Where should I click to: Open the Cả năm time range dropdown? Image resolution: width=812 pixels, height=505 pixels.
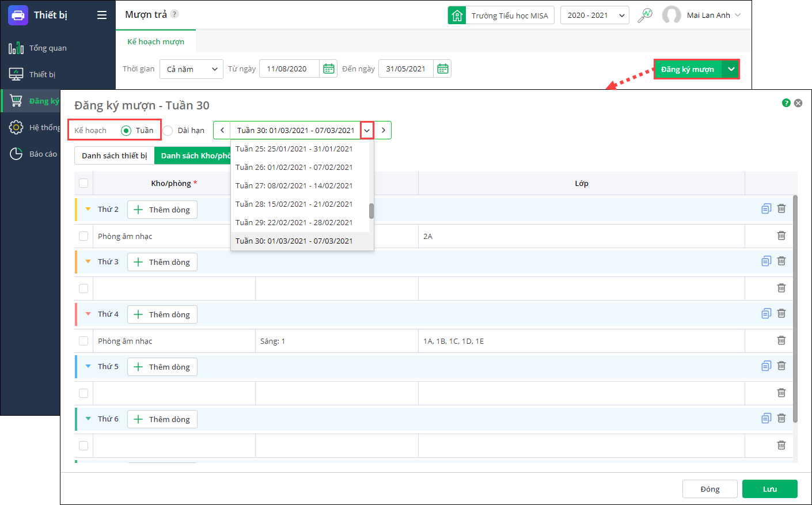192,69
